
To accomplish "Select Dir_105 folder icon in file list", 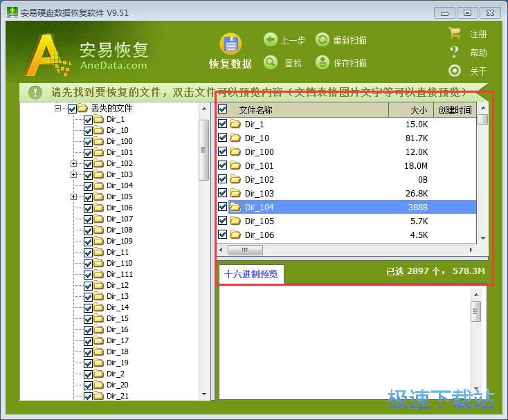I will coord(235,221).
